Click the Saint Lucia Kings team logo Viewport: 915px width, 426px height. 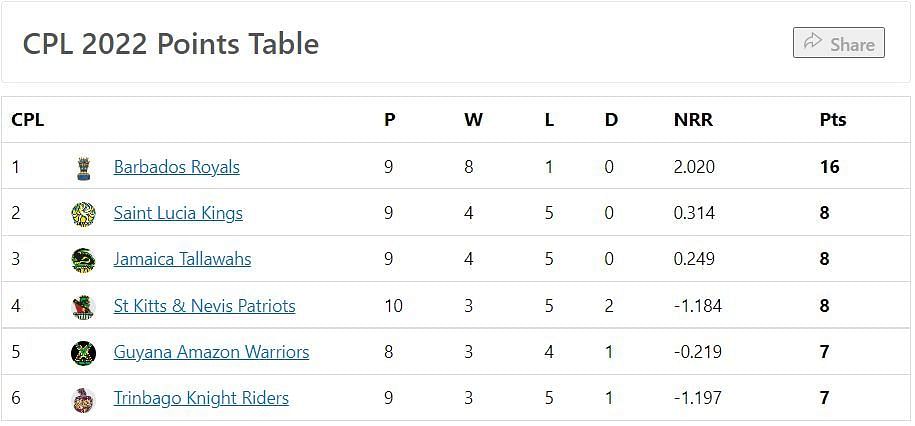click(x=83, y=214)
